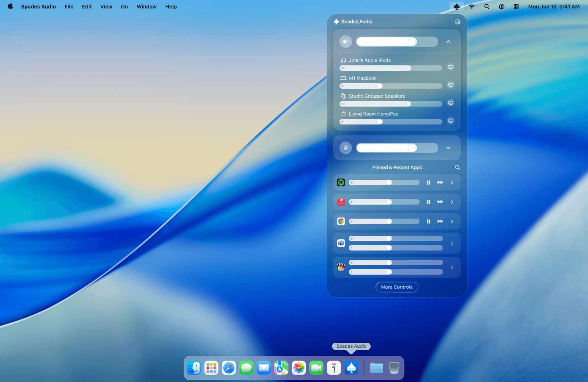Click the Final Cut Pro icon in panel

click(x=341, y=267)
